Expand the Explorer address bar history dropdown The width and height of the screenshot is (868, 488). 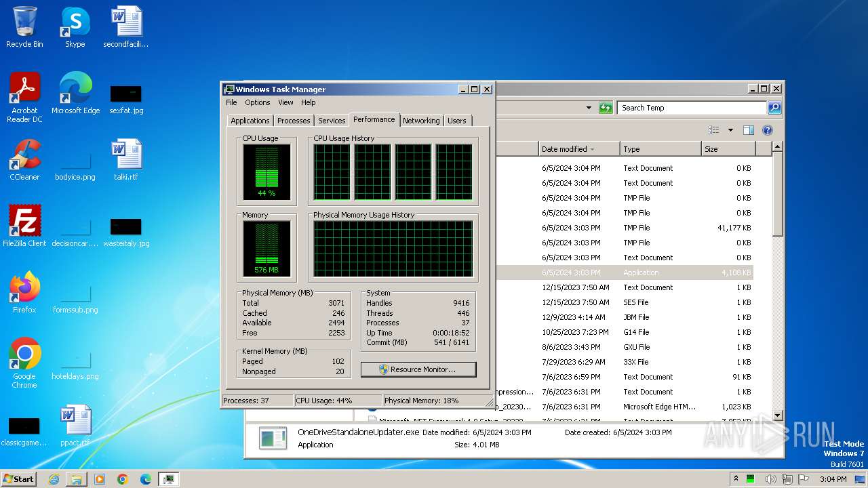589,108
